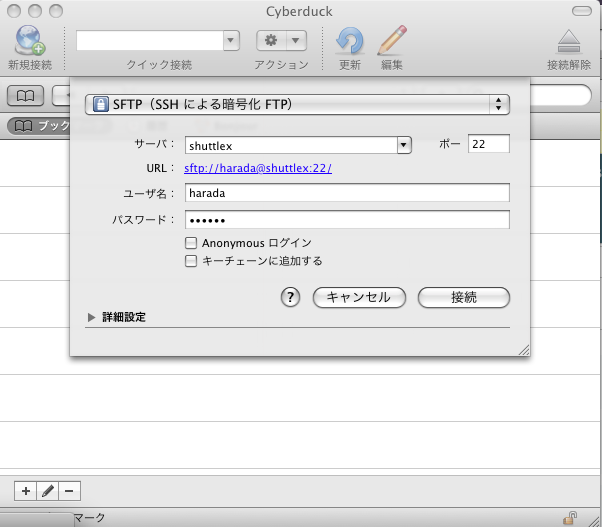Click the Refresh arrow icon
This screenshot has height=527, width=602.
coord(350,41)
